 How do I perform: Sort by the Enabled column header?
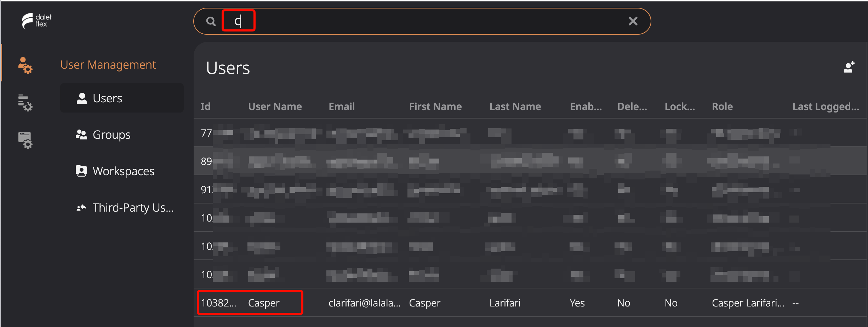point(586,107)
